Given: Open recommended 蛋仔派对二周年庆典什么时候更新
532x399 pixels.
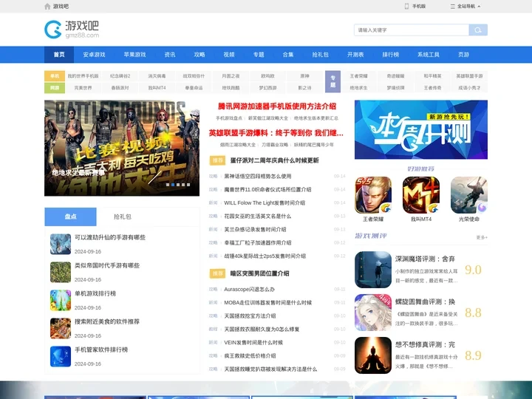Looking at the screenshot, I should coord(274,160).
